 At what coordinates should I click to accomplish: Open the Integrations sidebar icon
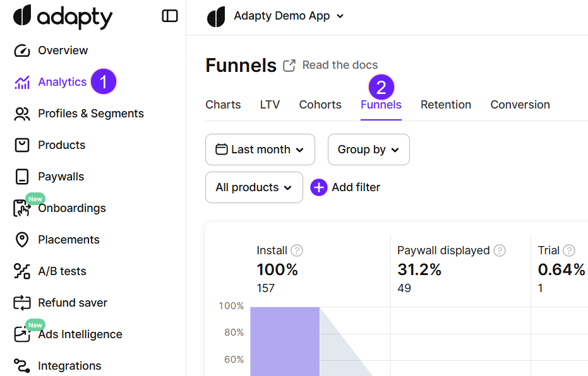(22, 365)
